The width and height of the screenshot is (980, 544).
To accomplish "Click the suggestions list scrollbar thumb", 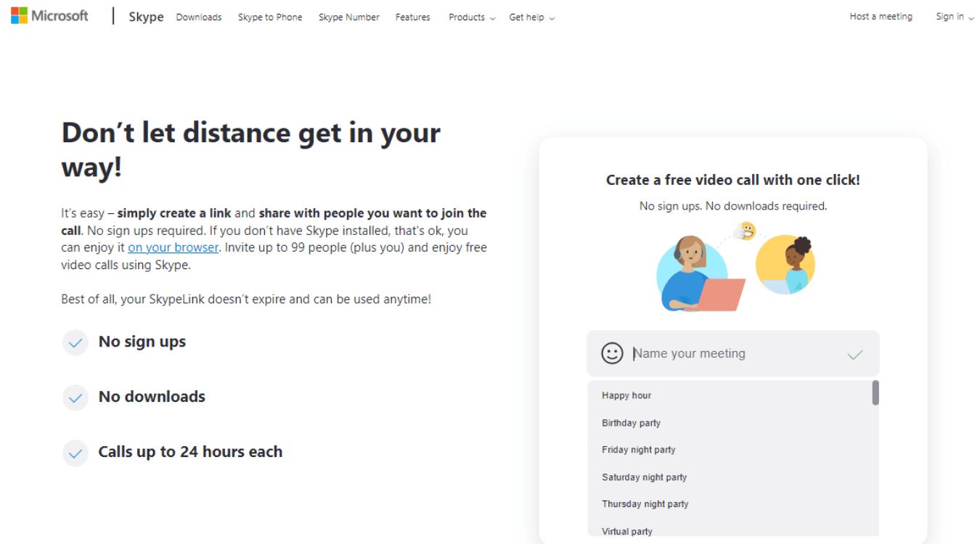I will (x=875, y=392).
